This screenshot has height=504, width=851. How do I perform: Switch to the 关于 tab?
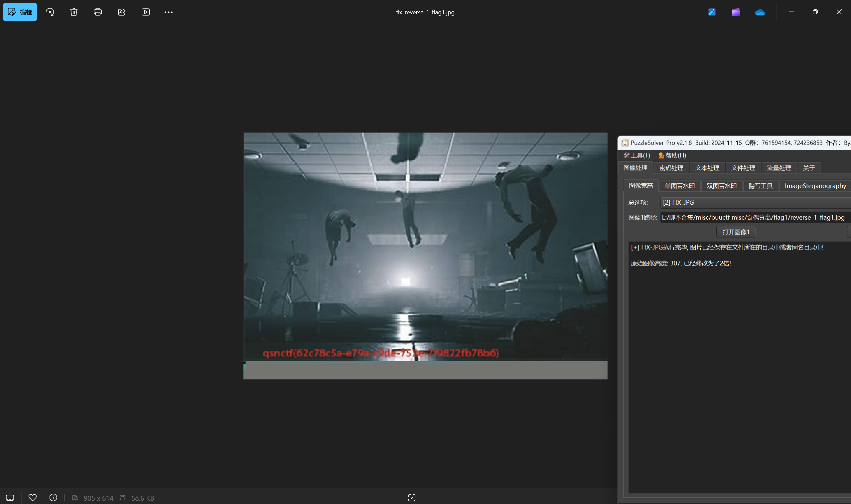809,168
